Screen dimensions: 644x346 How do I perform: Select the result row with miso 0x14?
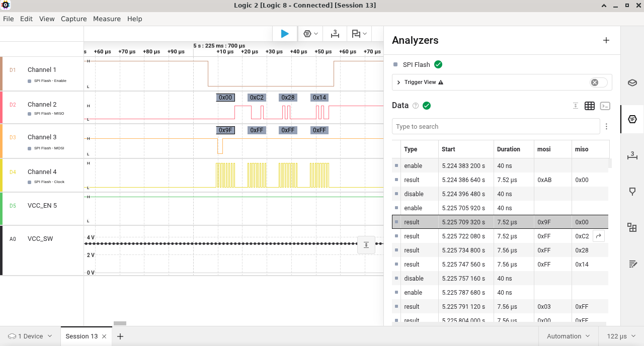(x=500, y=264)
